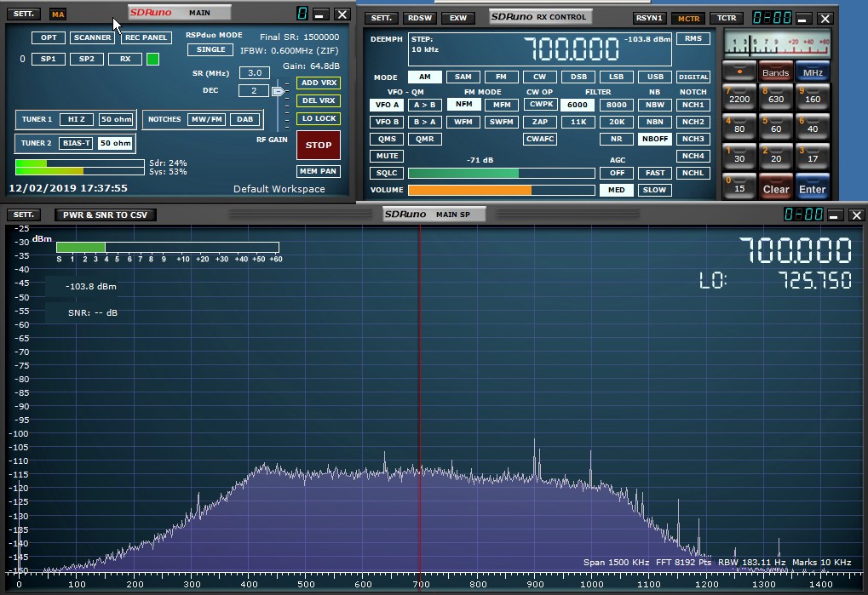868x595 pixels.
Task: Select the 160 band keypad button
Action: [813, 97]
